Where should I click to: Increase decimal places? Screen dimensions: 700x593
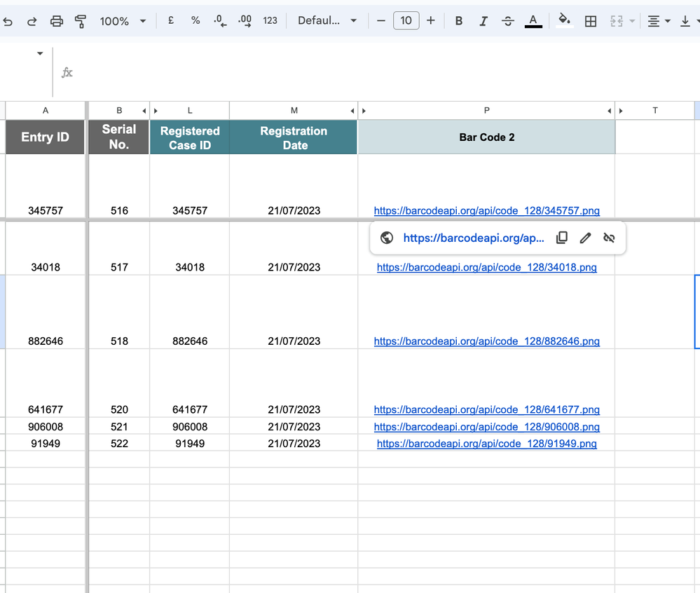pyautogui.click(x=245, y=20)
